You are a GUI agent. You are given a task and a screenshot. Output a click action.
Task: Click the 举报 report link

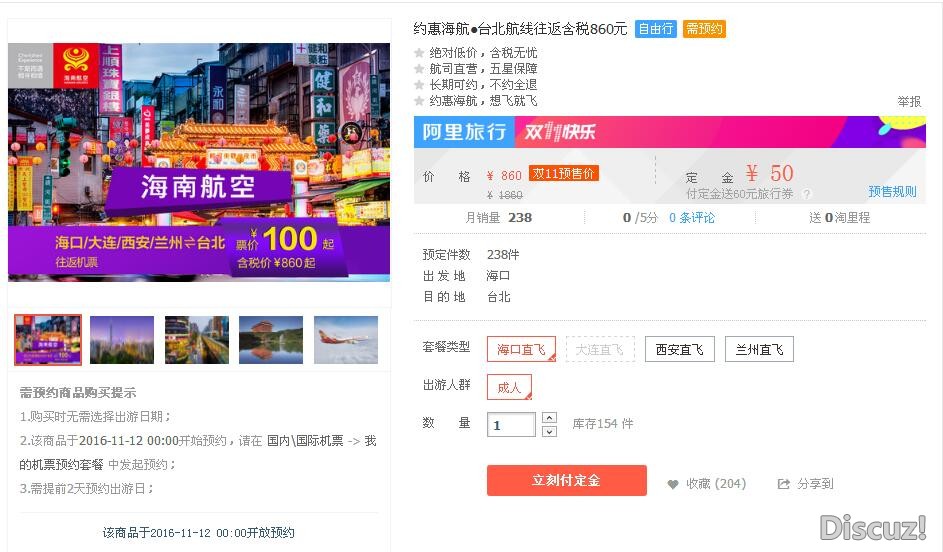(x=909, y=102)
